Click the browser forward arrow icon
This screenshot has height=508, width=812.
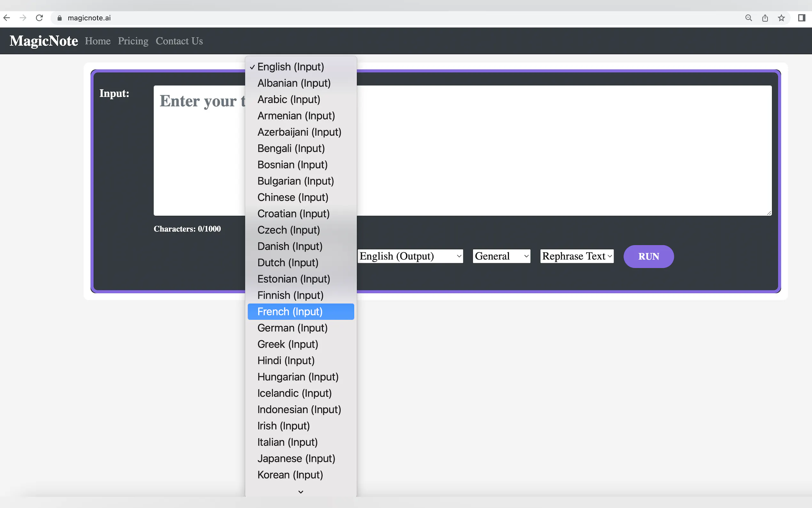[23, 18]
